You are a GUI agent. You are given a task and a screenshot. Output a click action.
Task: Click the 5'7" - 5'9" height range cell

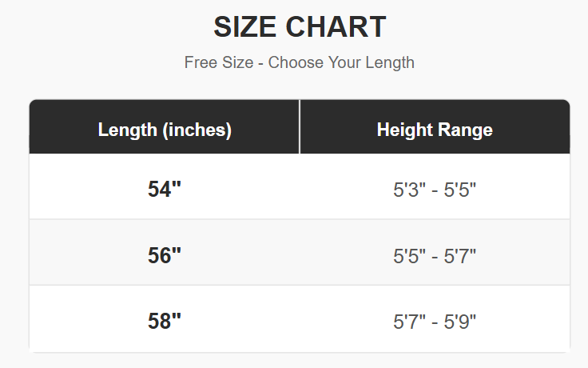pyautogui.click(x=435, y=322)
